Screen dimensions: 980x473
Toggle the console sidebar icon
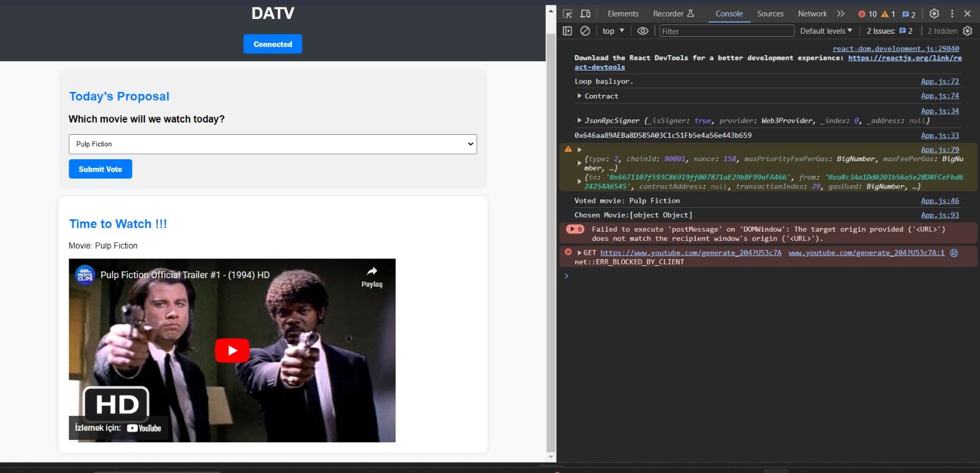pyautogui.click(x=567, y=31)
